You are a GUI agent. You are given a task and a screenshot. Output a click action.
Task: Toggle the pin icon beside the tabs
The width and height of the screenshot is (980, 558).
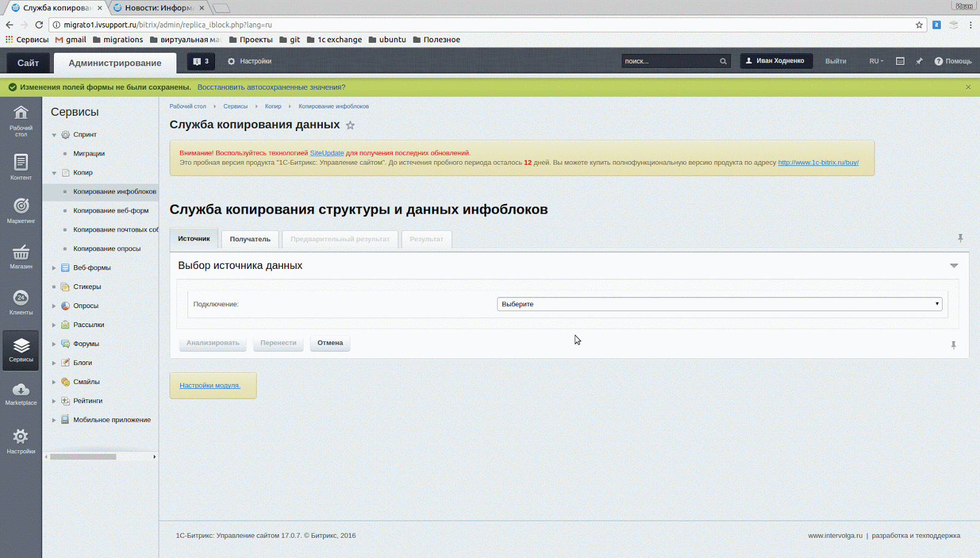960,238
